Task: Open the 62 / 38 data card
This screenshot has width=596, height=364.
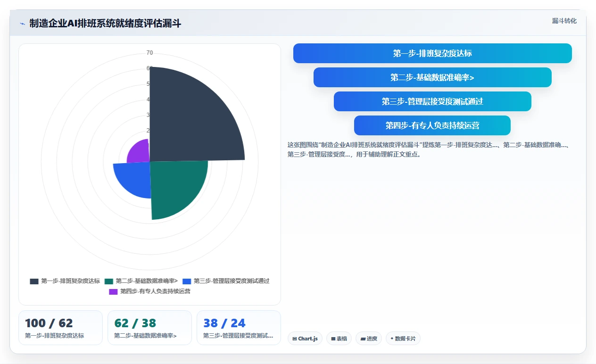Action: coord(149,328)
